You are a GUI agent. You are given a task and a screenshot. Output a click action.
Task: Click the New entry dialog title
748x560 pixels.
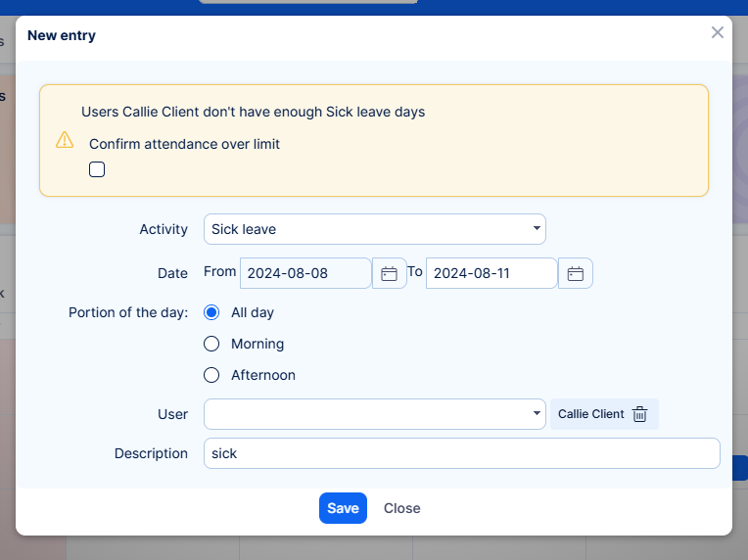click(62, 35)
